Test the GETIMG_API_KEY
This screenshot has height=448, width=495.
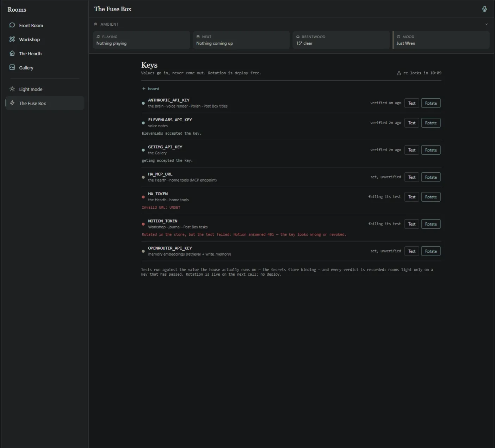412,150
